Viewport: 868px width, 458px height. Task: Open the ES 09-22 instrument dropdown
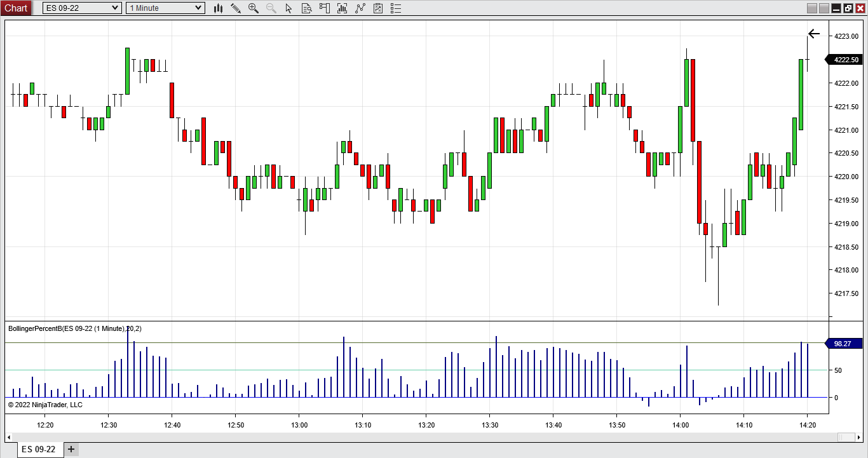point(82,8)
